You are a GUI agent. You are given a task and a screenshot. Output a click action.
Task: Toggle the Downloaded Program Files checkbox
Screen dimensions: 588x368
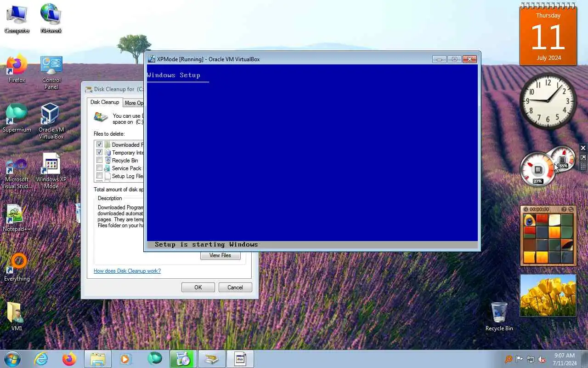point(99,144)
